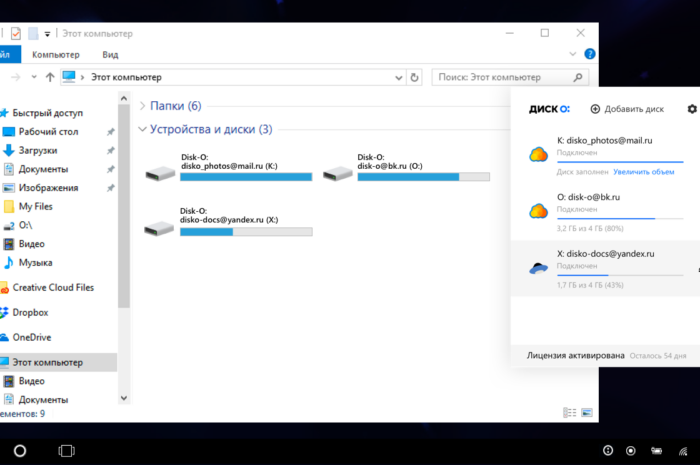
Task: Click the forward navigation arrow
Action: (16, 77)
